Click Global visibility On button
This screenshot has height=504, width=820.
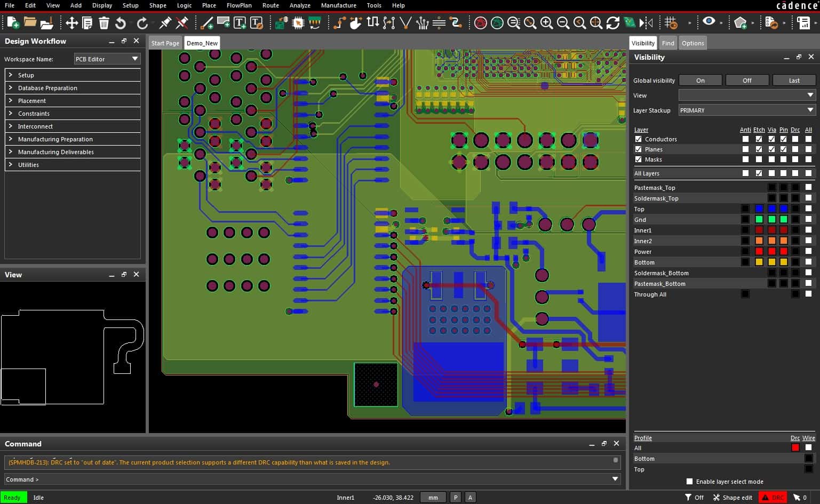click(x=700, y=80)
